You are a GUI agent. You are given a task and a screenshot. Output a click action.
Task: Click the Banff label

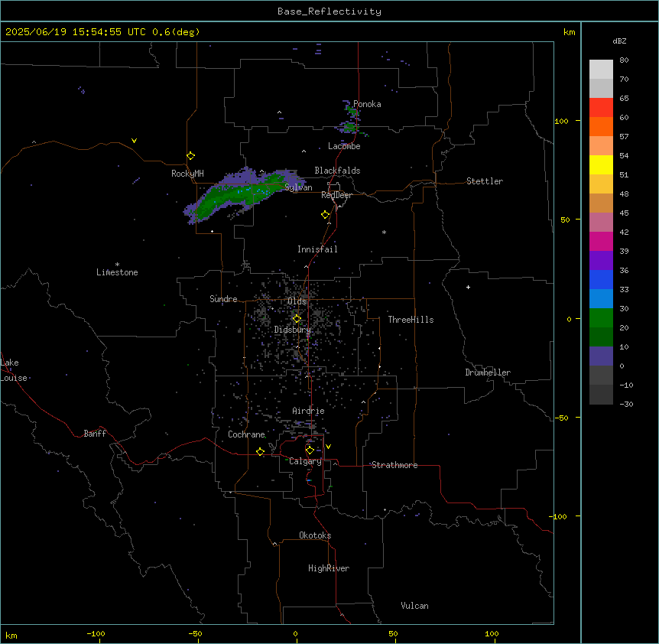95,434
